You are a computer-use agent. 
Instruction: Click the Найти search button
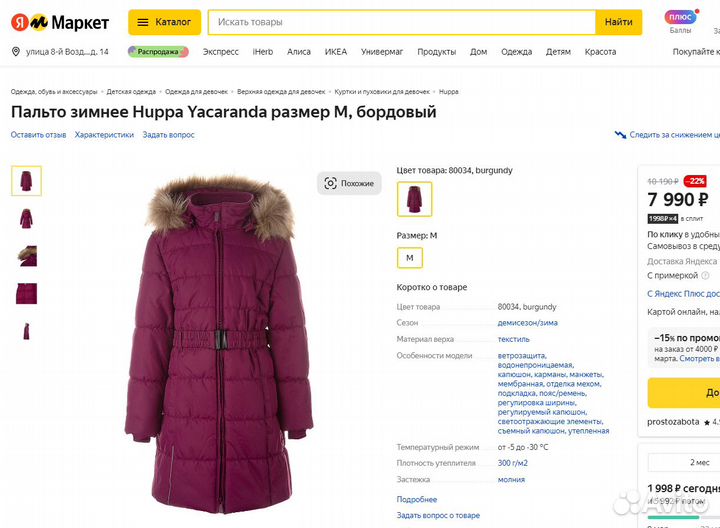[618, 22]
